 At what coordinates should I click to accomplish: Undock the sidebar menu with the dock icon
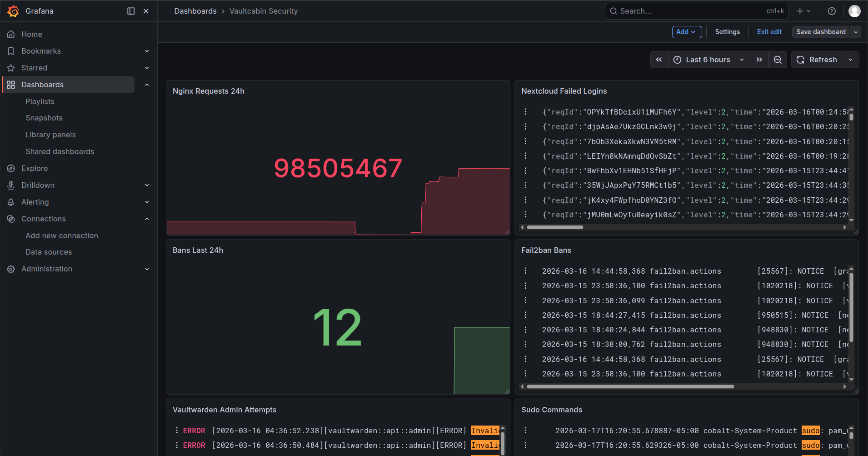pos(131,11)
